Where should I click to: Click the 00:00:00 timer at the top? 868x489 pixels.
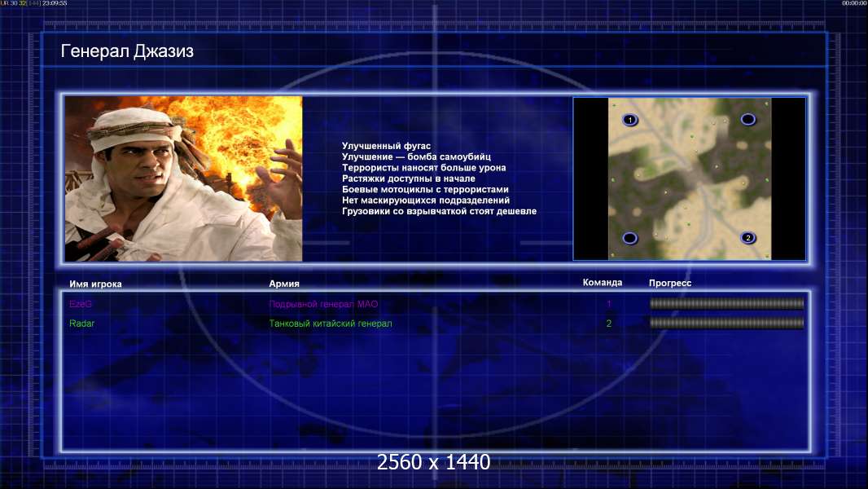pyautogui.click(x=854, y=3)
